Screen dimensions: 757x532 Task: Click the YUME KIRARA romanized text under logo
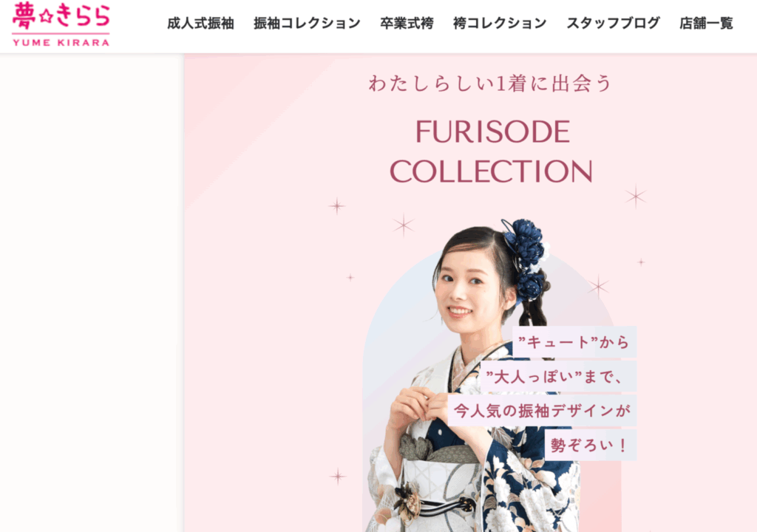point(61,42)
